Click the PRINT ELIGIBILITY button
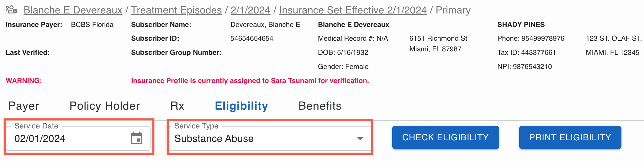The height and width of the screenshot is (161, 644). coord(570,137)
